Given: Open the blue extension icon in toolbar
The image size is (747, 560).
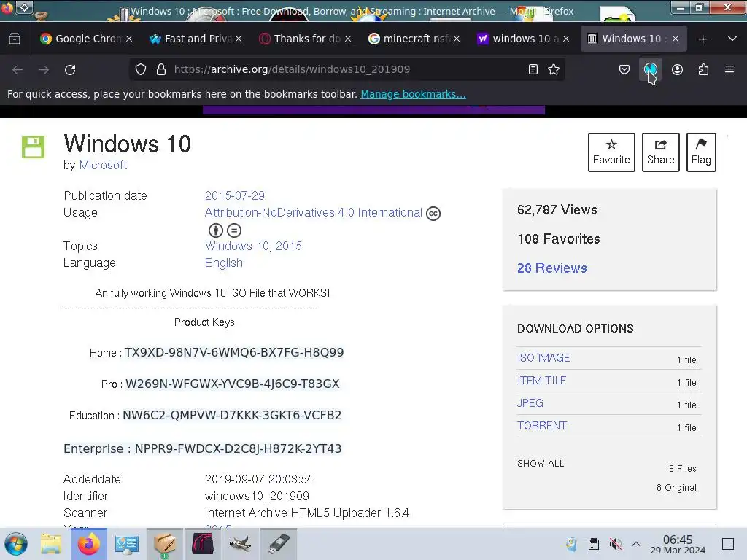Looking at the screenshot, I should pos(650,69).
